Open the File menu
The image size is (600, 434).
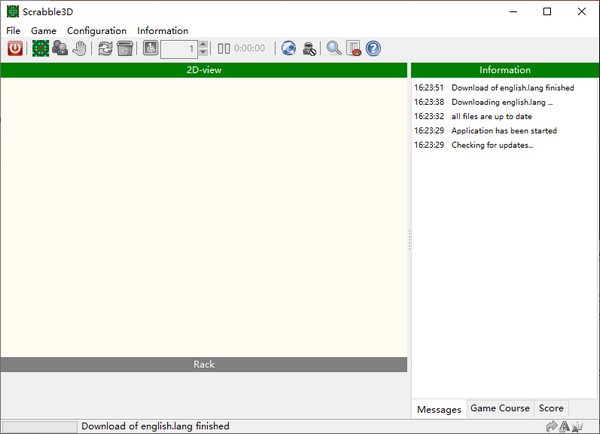coord(13,31)
